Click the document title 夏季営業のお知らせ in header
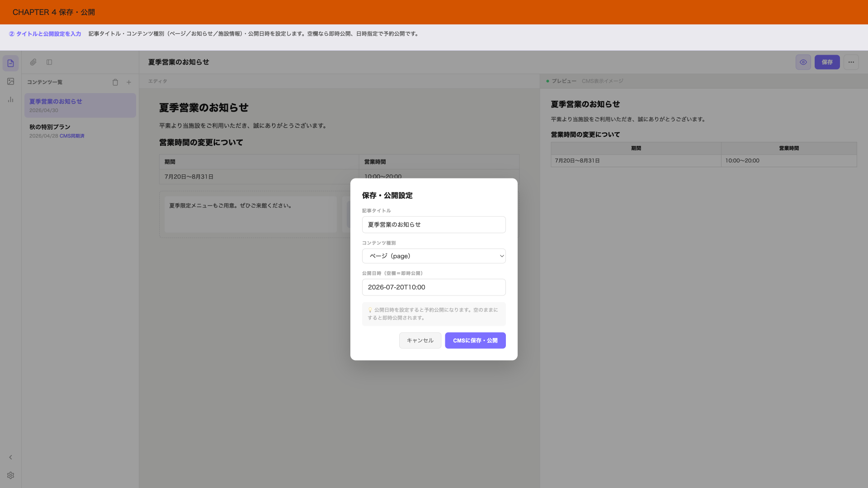868x488 pixels. [179, 62]
